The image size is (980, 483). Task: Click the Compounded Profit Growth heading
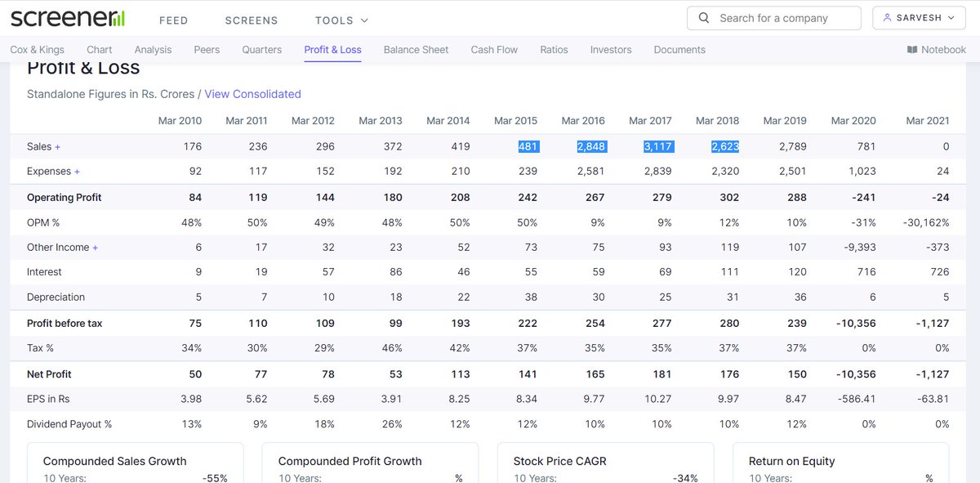(x=350, y=461)
